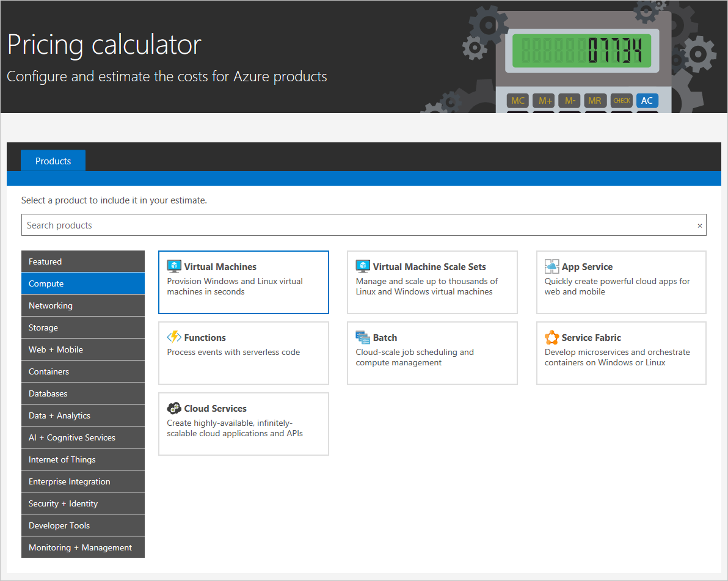This screenshot has height=581, width=728.
Task: Select the Networking category
Action: point(83,305)
